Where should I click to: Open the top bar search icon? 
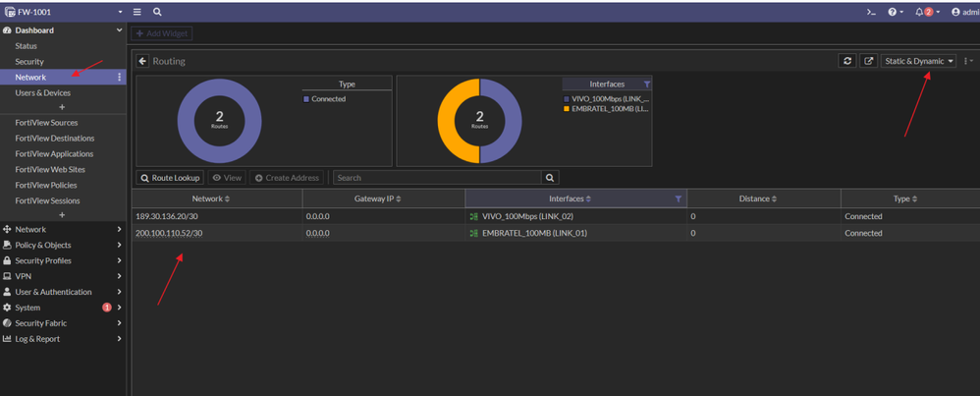click(x=157, y=12)
